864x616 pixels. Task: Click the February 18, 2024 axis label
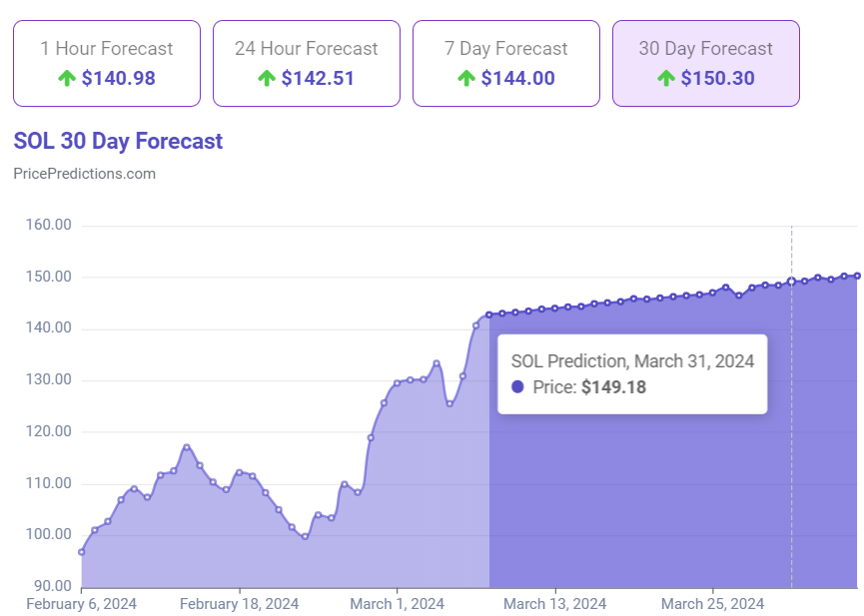pyautogui.click(x=240, y=603)
